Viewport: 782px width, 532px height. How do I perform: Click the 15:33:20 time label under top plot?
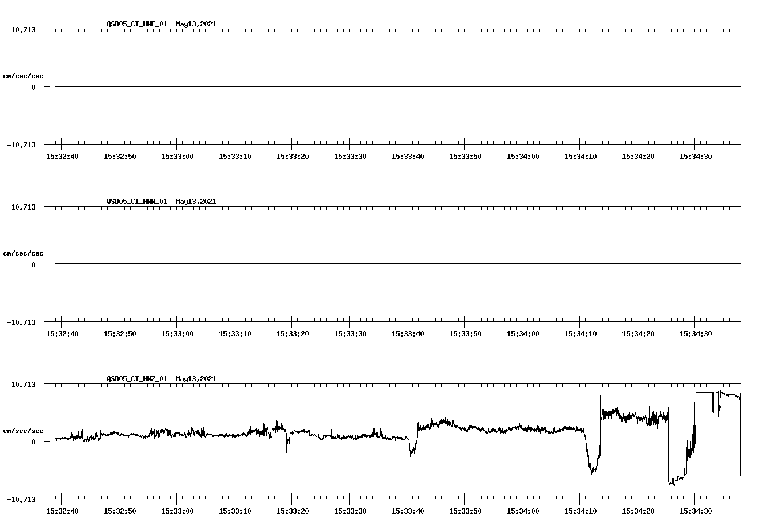point(293,155)
